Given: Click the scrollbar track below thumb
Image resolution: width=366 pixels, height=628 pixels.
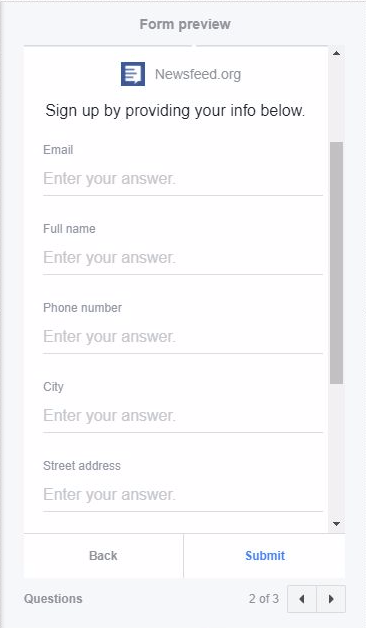Looking at the screenshot, I should tap(336, 451).
